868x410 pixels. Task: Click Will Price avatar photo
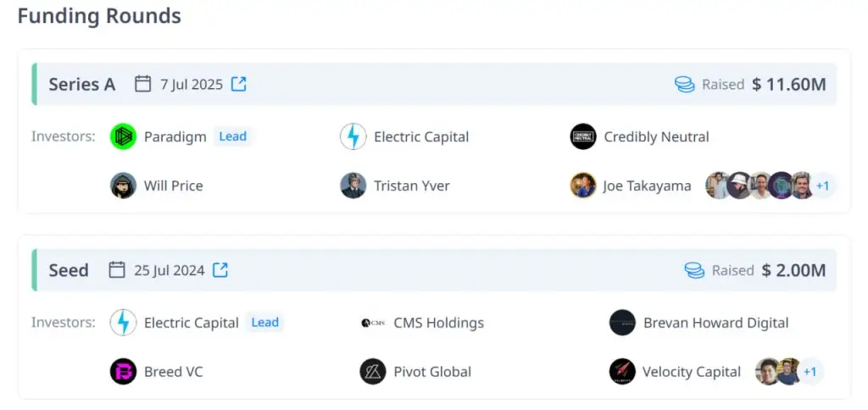tap(124, 186)
